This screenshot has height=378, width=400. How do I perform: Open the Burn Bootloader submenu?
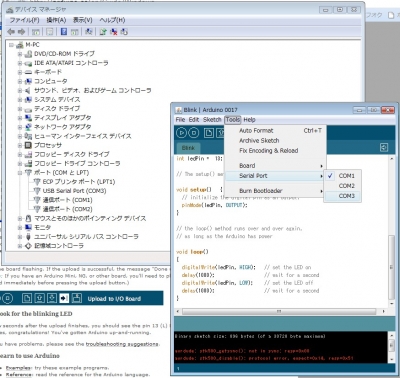tap(275, 191)
